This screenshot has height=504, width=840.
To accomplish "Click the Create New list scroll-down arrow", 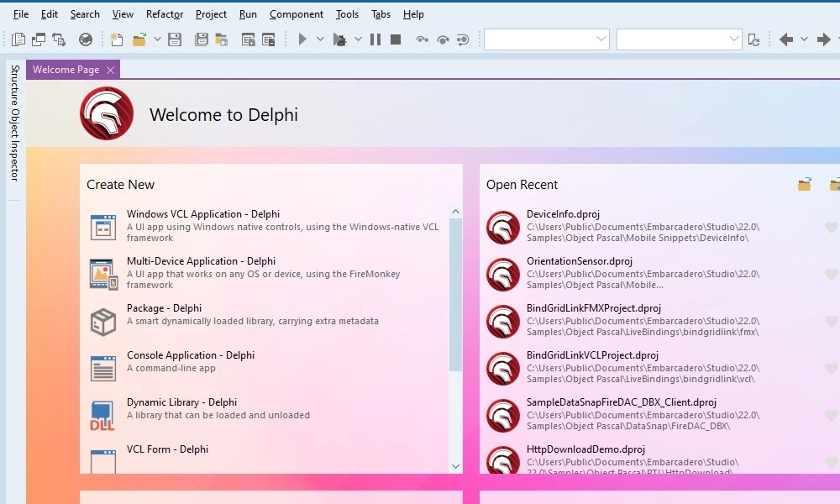I will tap(455, 466).
